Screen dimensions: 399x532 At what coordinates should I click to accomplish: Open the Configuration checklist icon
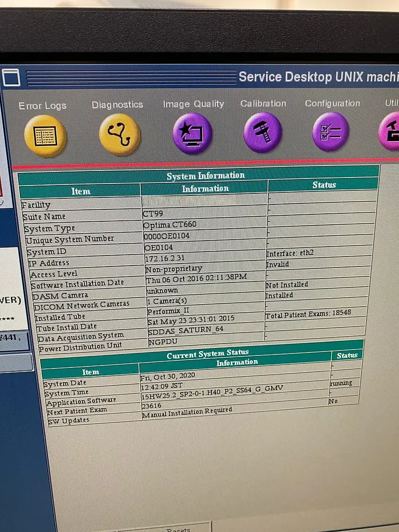click(x=331, y=132)
